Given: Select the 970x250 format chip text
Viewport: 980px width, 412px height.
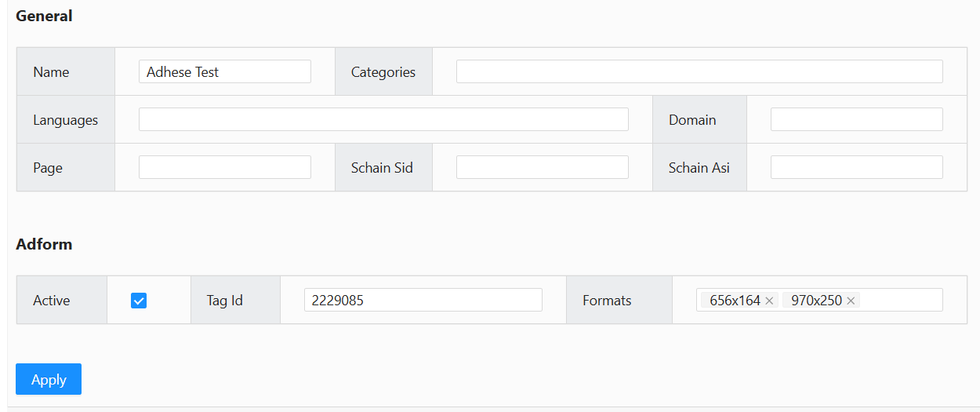Looking at the screenshot, I should coord(815,301).
